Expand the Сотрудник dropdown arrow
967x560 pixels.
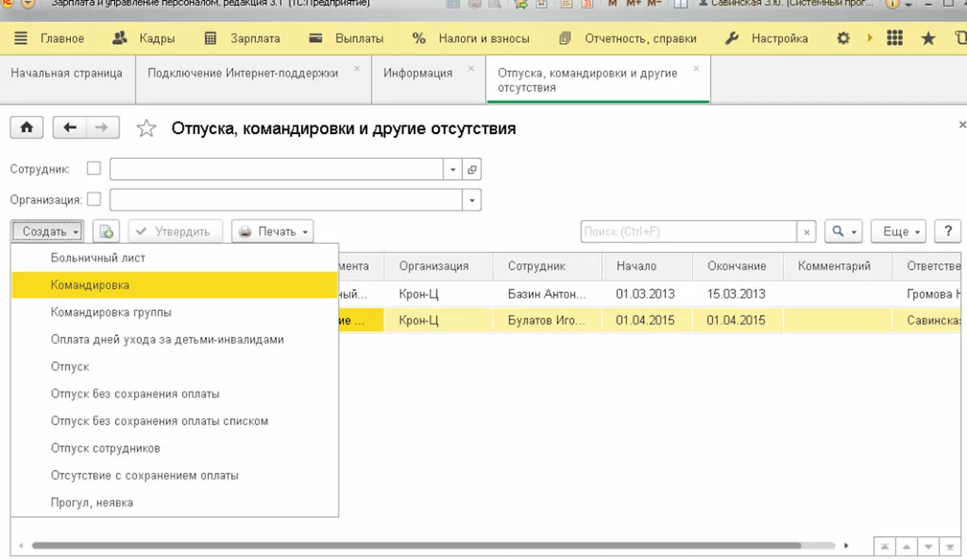(453, 169)
